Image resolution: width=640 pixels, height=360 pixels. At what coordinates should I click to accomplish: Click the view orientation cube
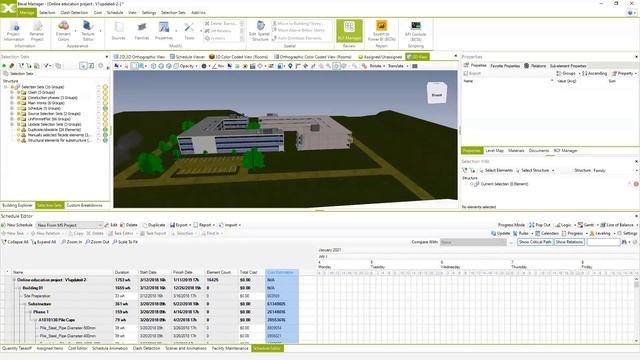click(x=437, y=93)
